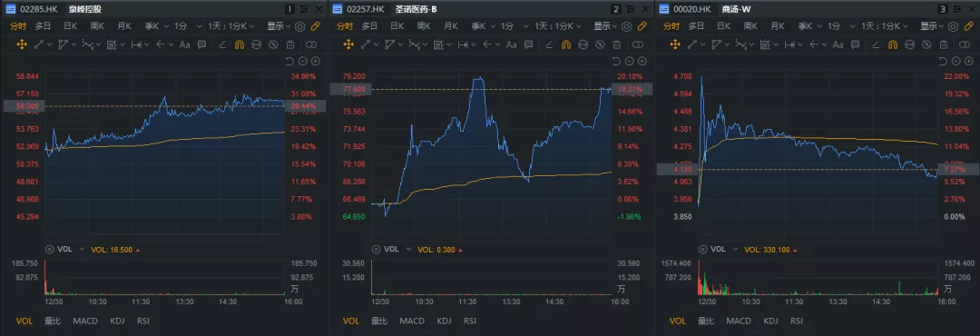Click the 商汤-W stock name
This screenshot has width=980, height=336.
[x=736, y=9]
